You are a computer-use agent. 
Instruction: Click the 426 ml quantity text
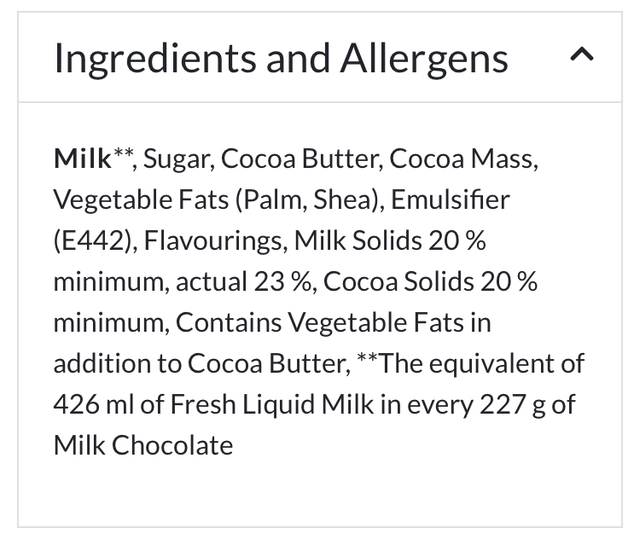click(x=93, y=404)
